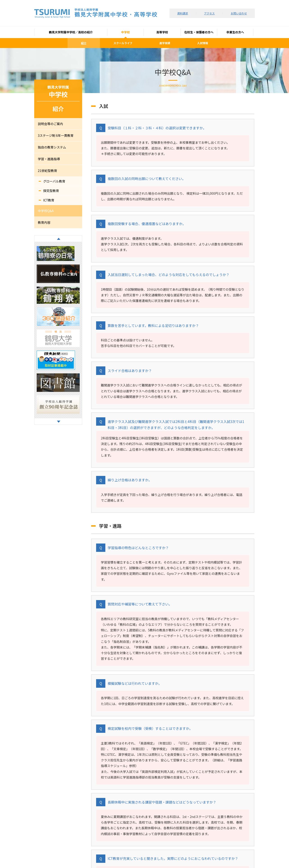Open 読売新聞 中学受験サポート banner
The width and height of the screenshot is (289, 868).
pos(56,360)
